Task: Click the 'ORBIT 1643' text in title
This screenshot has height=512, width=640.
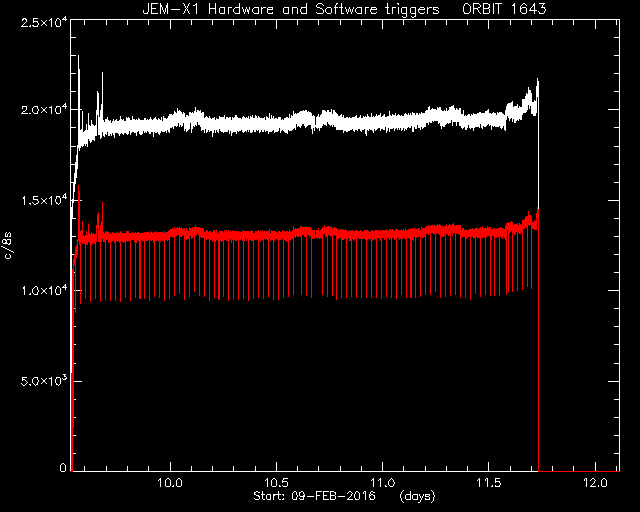Action: 504,9
